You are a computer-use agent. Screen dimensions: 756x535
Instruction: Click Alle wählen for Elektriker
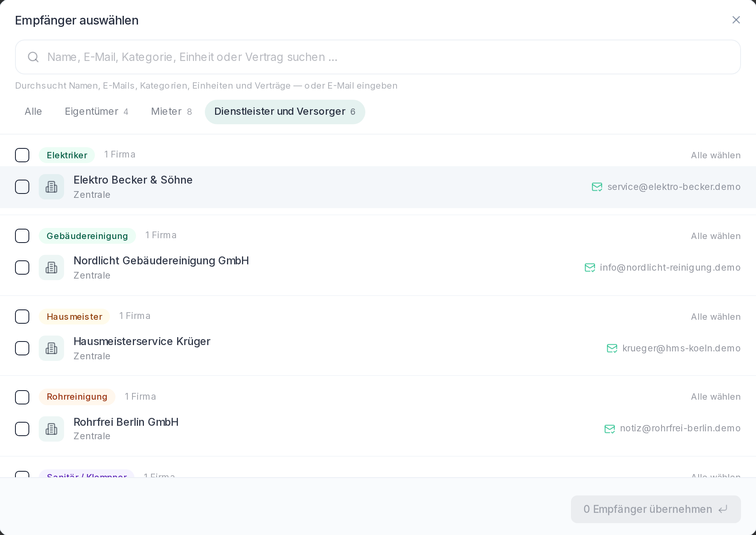(x=716, y=155)
